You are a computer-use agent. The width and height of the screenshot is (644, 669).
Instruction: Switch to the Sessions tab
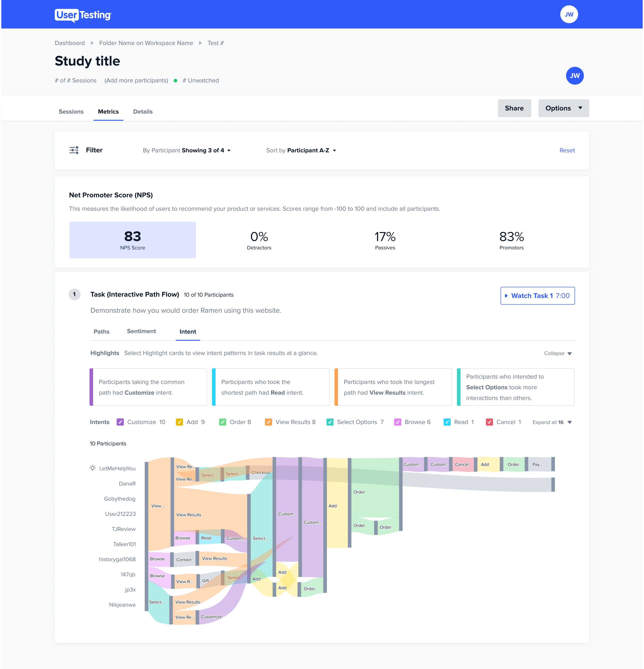71,112
